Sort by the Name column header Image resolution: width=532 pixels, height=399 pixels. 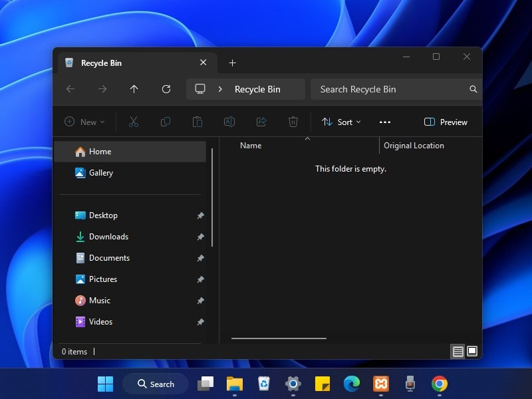(x=251, y=146)
